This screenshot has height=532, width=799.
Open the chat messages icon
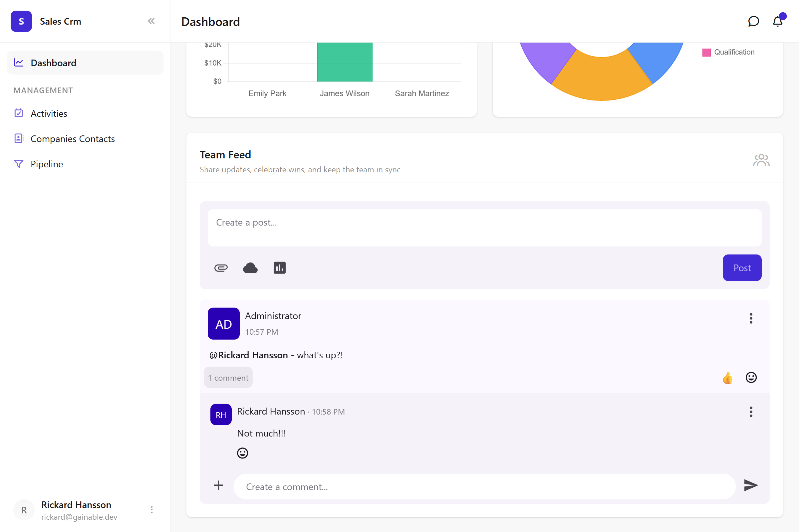tap(753, 21)
